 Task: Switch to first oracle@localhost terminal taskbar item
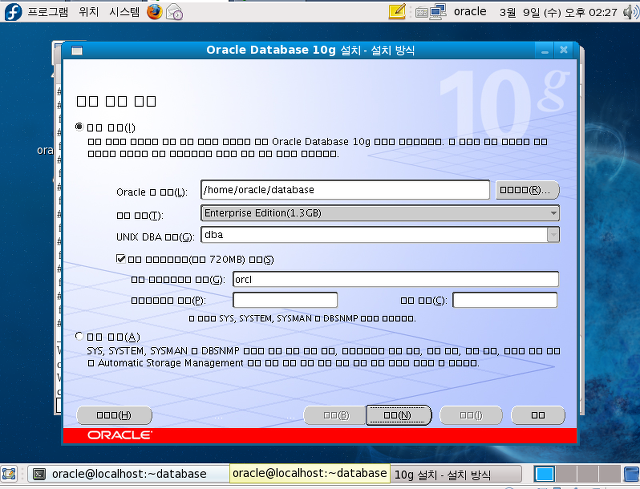tap(128, 474)
